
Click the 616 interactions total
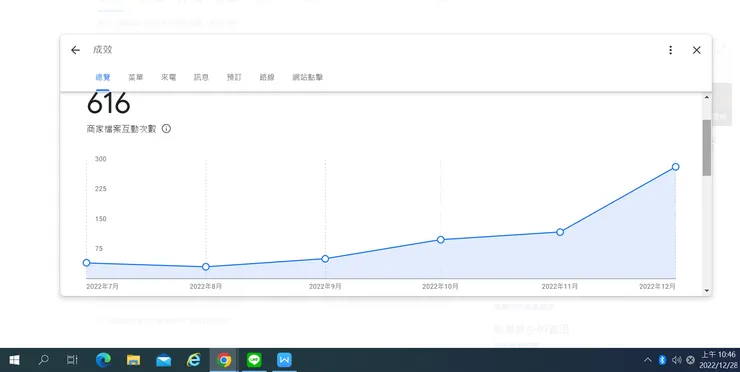point(109,103)
